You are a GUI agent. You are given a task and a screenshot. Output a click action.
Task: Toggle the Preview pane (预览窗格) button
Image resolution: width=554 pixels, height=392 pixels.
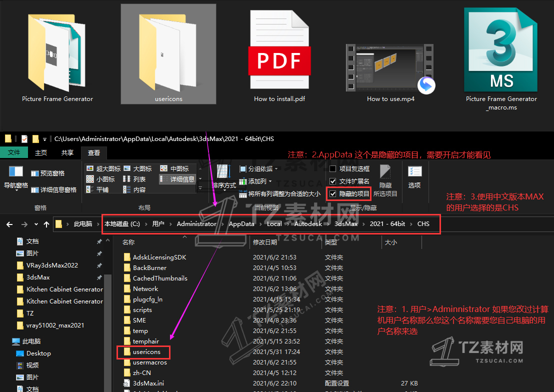point(48,173)
